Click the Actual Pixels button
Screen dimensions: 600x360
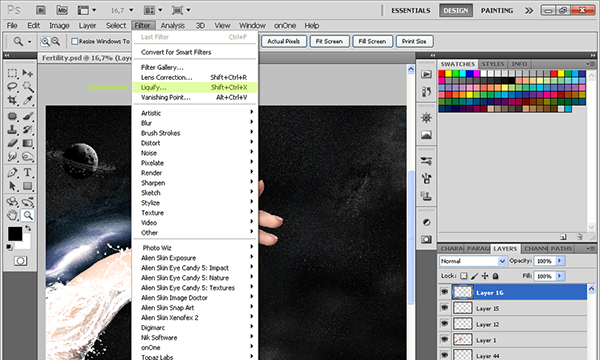[x=284, y=41]
